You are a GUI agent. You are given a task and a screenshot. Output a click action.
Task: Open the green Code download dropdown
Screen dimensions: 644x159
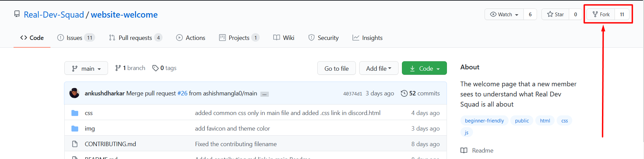424,68
